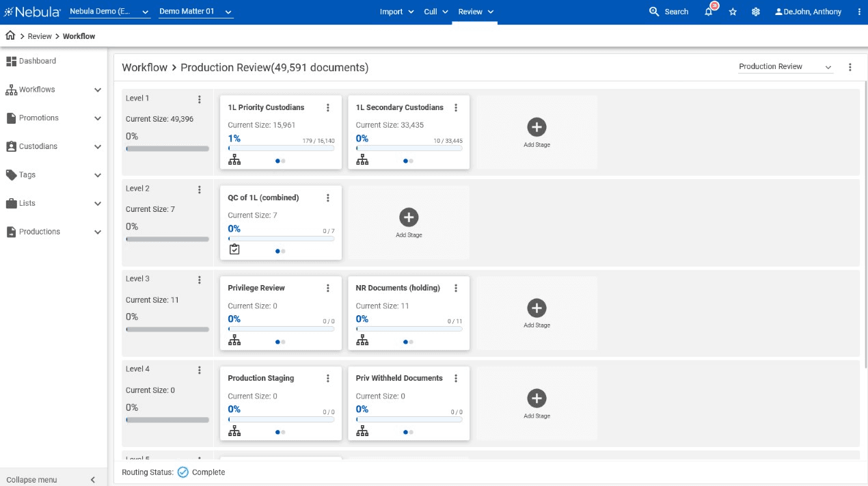Image resolution: width=868 pixels, height=486 pixels.
Task: Click the notifications bell icon
Action: (709, 12)
